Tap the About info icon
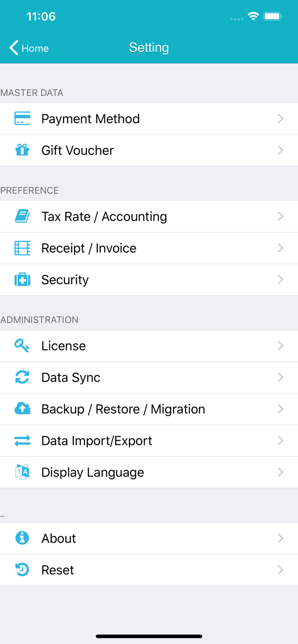Viewport: 298px width, 644px height. click(x=22, y=538)
